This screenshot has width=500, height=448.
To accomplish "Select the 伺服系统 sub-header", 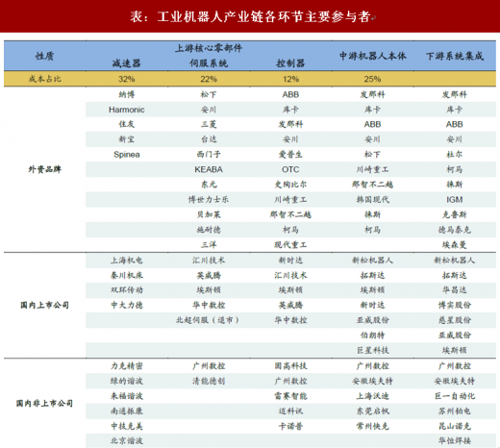I will click(209, 63).
